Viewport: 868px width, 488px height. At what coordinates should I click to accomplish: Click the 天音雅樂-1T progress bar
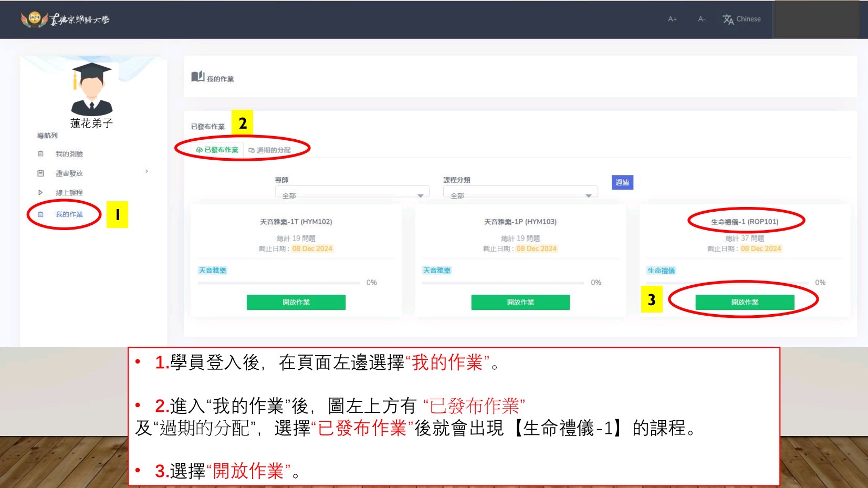(278, 283)
